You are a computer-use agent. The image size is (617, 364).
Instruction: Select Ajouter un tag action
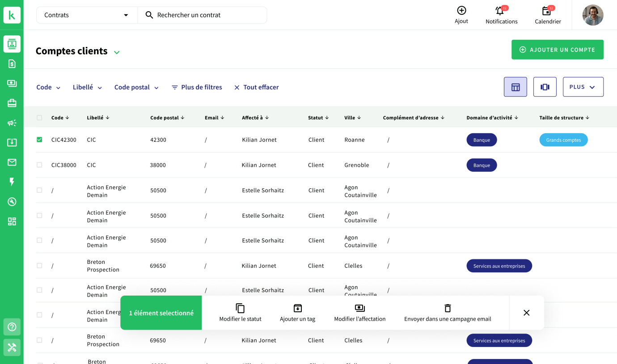297,313
